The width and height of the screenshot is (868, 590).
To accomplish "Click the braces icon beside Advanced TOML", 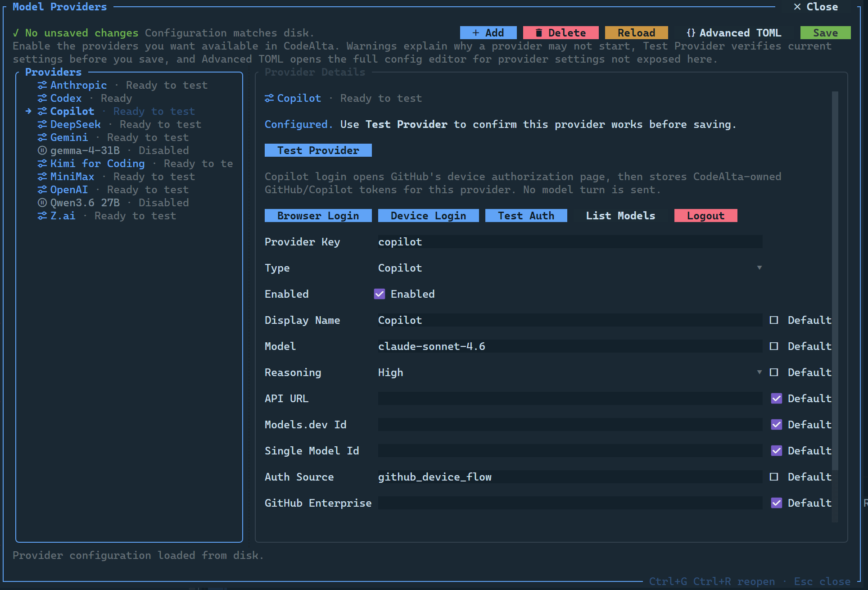I will (x=691, y=33).
